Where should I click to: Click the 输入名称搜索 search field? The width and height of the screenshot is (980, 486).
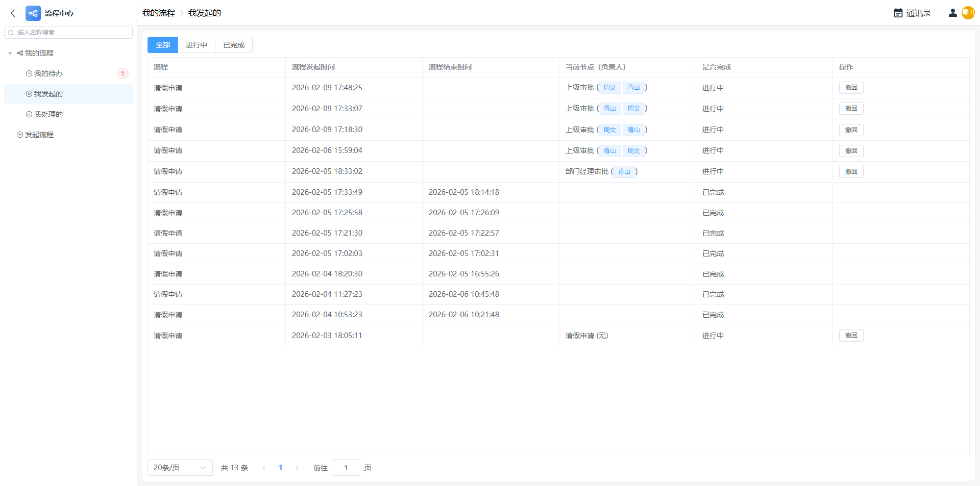click(x=71, y=33)
